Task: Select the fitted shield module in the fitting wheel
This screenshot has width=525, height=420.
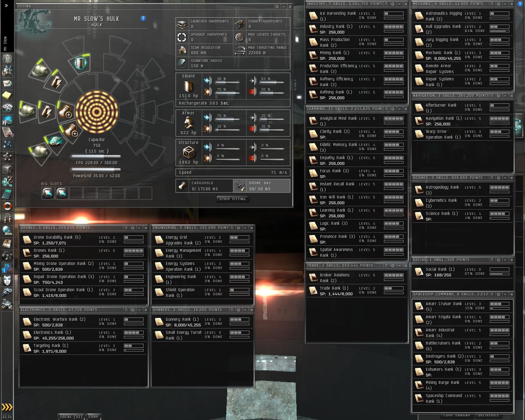Action: [80, 64]
